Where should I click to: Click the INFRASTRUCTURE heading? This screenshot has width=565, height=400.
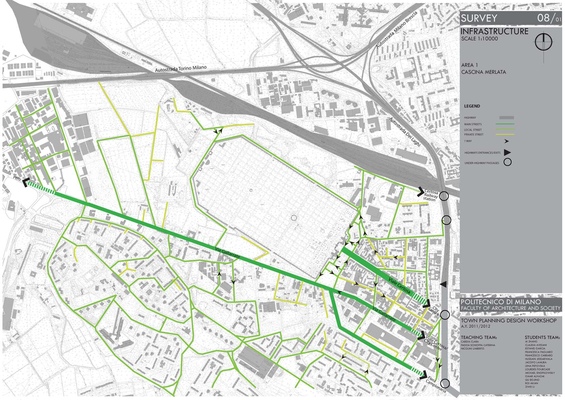[494, 31]
